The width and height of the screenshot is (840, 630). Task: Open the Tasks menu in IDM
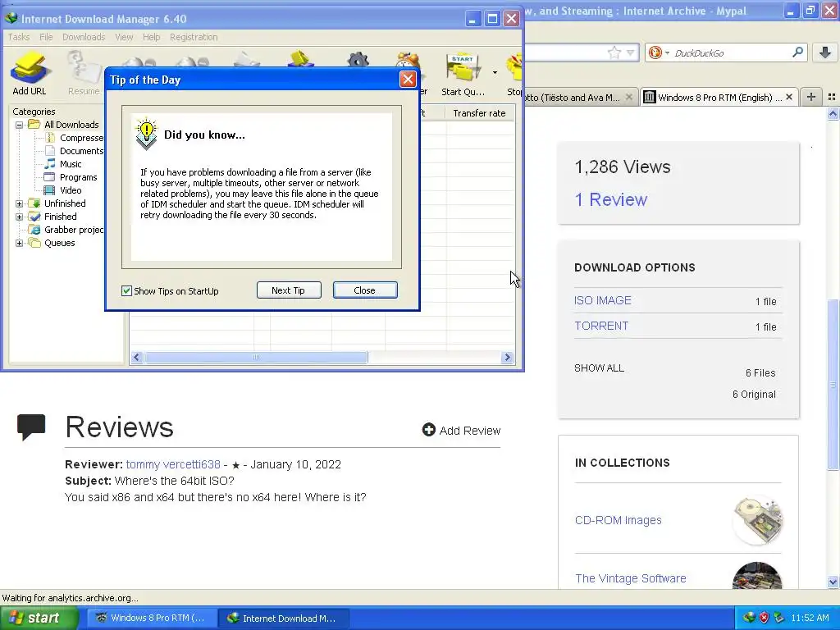pos(19,37)
